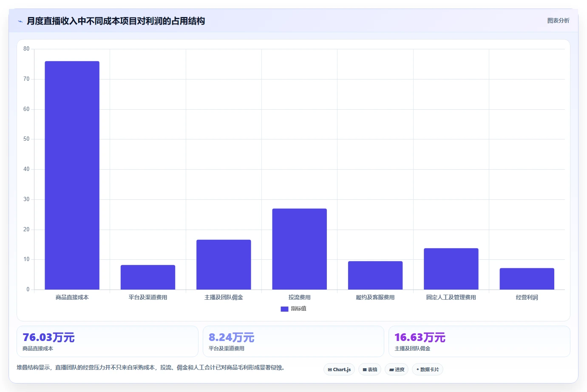Click the y-axis value 20
Image resolution: width=587 pixels, height=392 pixels.
(26, 230)
